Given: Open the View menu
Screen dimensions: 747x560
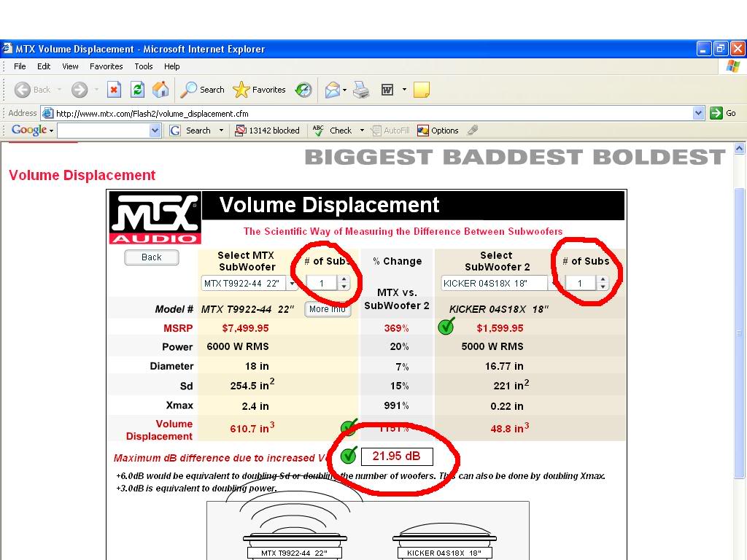Looking at the screenshot, I should click(70, 66).
